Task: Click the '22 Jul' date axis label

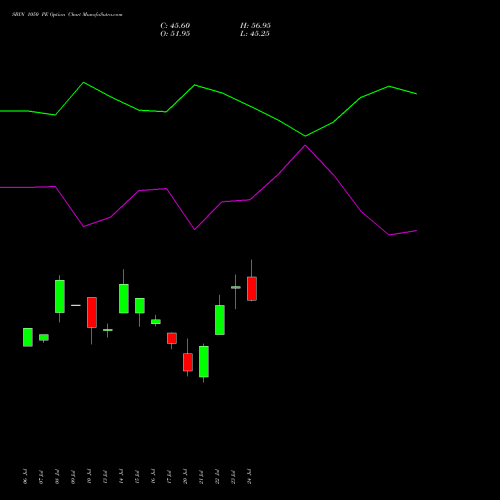Action: 217,476
